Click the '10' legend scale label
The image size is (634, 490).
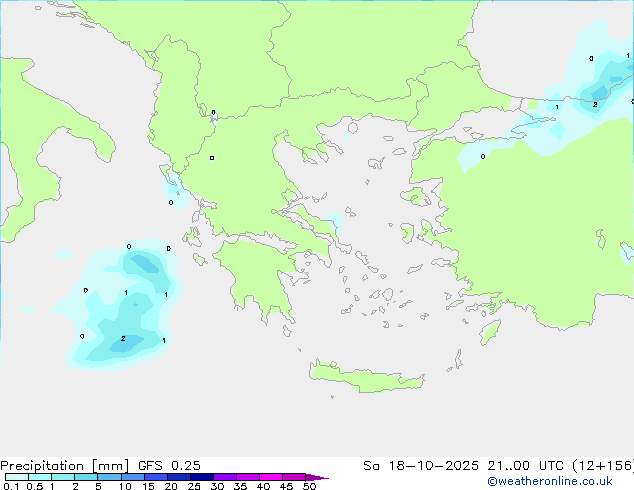coord(125,486)
